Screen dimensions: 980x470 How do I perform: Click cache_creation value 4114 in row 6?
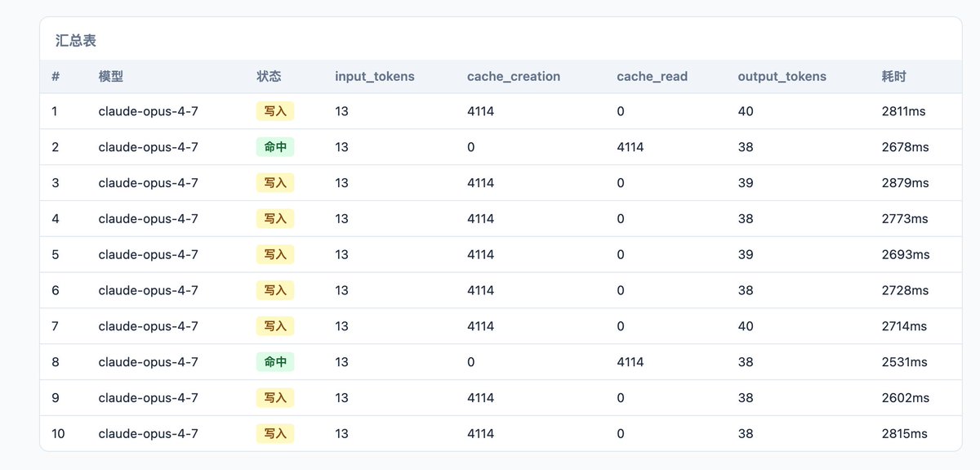click(480, 290)
